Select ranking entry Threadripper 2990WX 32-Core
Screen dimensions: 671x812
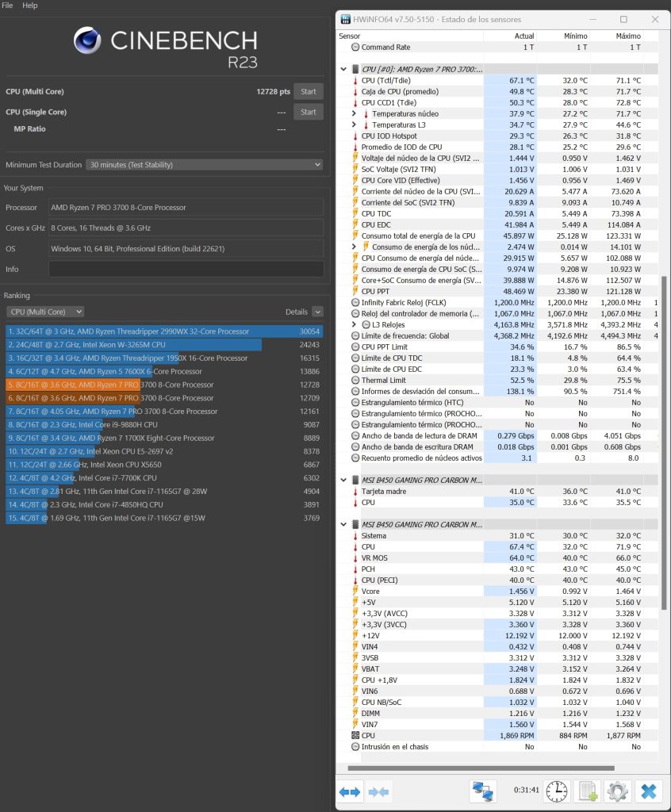pos(164,331)
